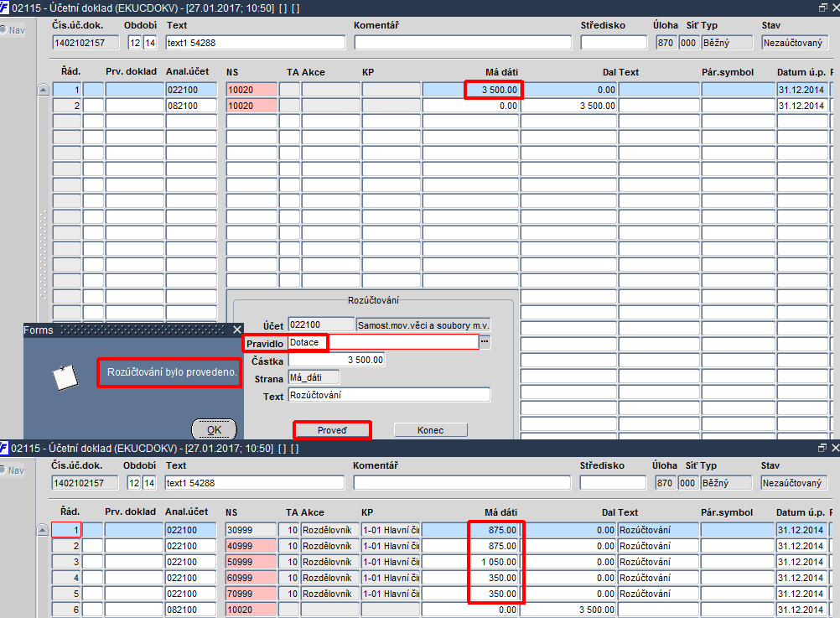The height and width of the screenshot is (618, 840).
Task: Click the Konec button in Rozúčtování panel
Action: [431, 430]
